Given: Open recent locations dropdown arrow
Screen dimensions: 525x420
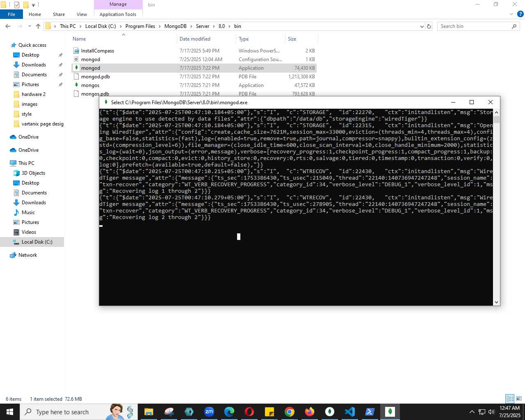Looking at the screenshot, I should click(x=30, y=26).
